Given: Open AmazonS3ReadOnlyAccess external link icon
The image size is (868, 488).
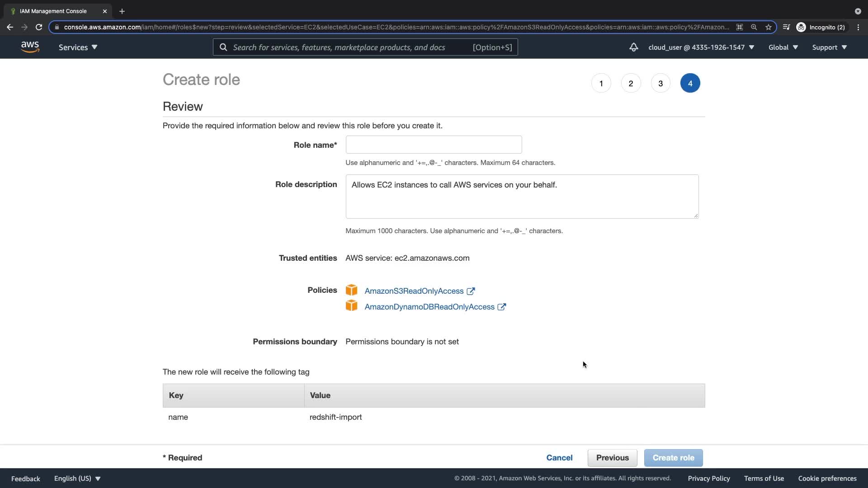Looking at the screenshot, I should (x=471, y=291).
